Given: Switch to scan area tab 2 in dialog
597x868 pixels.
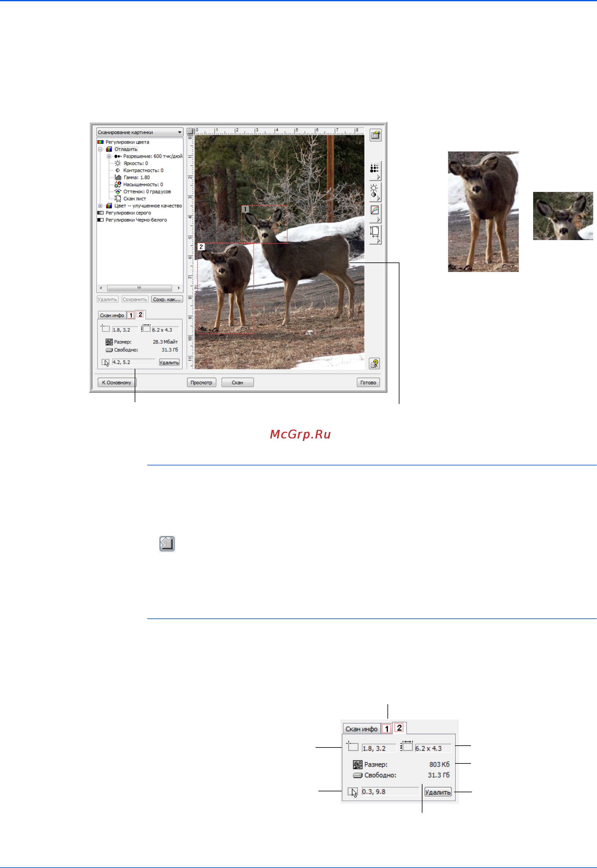Looking at the screenshot, I should pyautogui.click(x=141, y=315).
